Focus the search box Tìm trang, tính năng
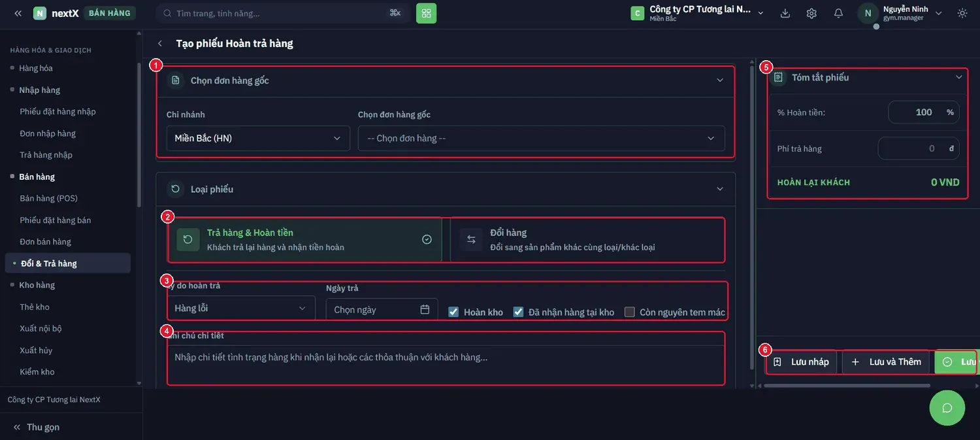The height and width of the screenshot is (440, 980). click(x=282, y=13)
